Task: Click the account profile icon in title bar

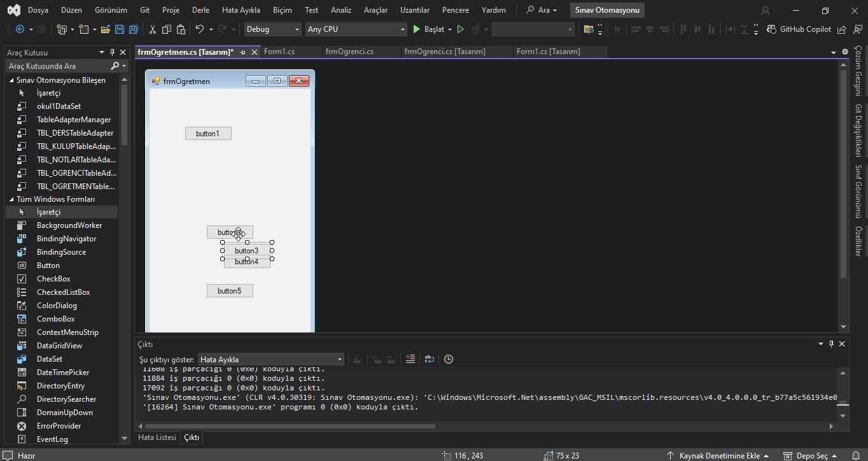Action: [766, 10]
